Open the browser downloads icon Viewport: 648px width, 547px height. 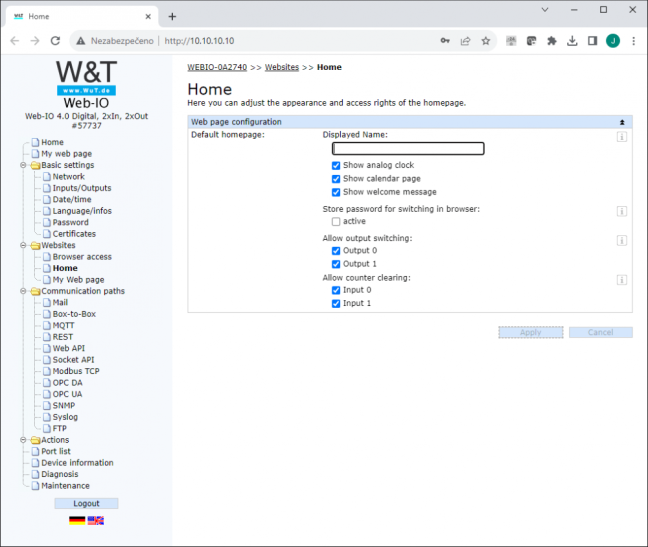coord(572,41)
